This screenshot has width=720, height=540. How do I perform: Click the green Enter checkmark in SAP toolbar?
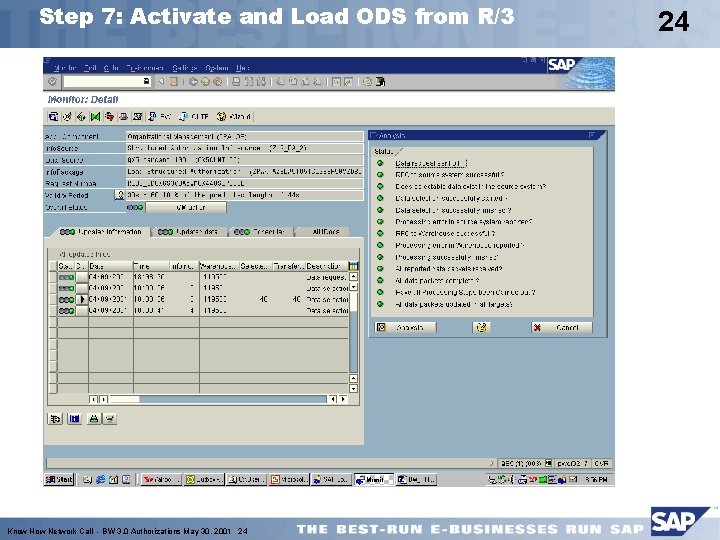pos(52,82)
